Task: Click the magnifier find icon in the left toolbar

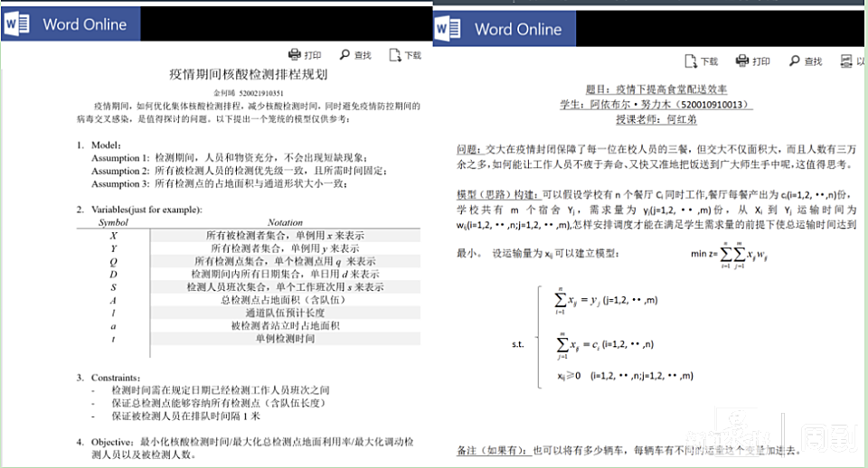Action: pos(344,55)
